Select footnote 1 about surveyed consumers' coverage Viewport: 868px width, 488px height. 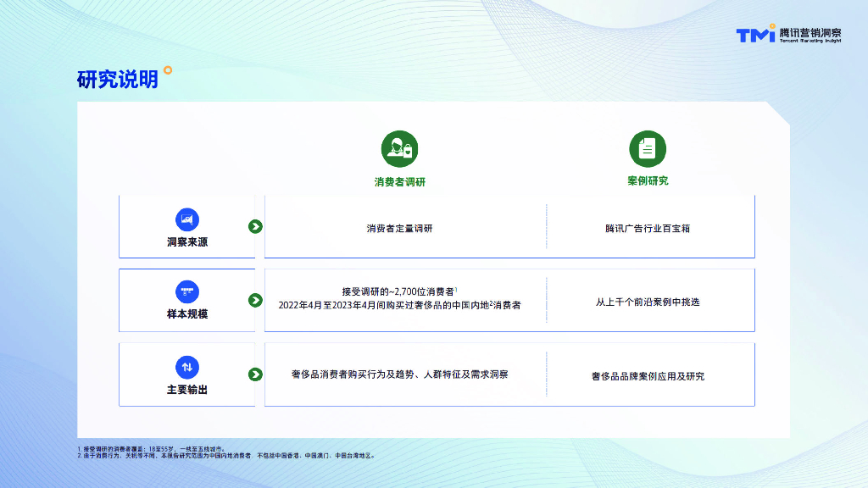point(152,449)
